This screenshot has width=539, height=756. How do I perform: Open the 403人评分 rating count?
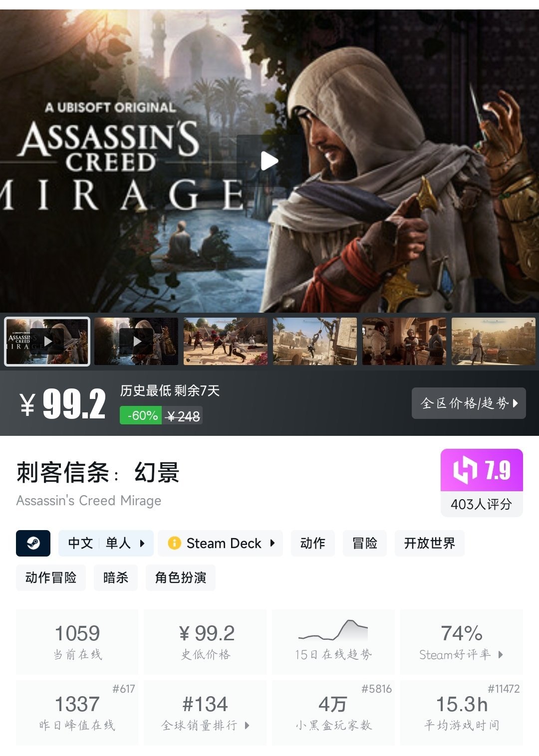(x=482, y=504)
